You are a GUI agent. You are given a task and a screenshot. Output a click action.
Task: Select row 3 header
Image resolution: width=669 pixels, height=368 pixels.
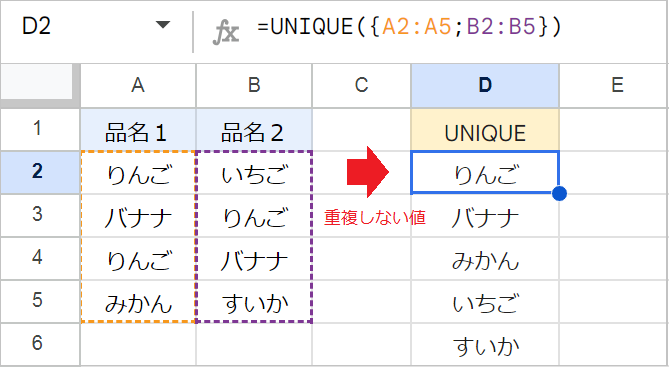tap(40, 215)
